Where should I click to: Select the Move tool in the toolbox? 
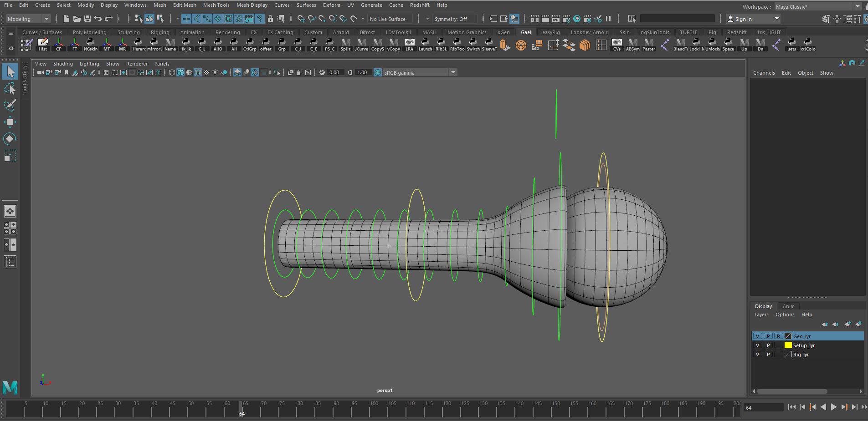pyautogui.click(x=10, y=122)
